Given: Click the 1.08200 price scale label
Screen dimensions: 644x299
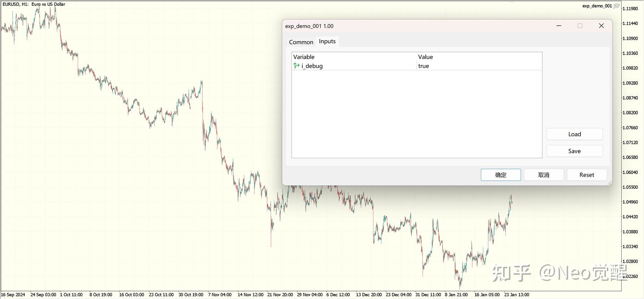Looking at the screenshot, I should coord(630,113).
